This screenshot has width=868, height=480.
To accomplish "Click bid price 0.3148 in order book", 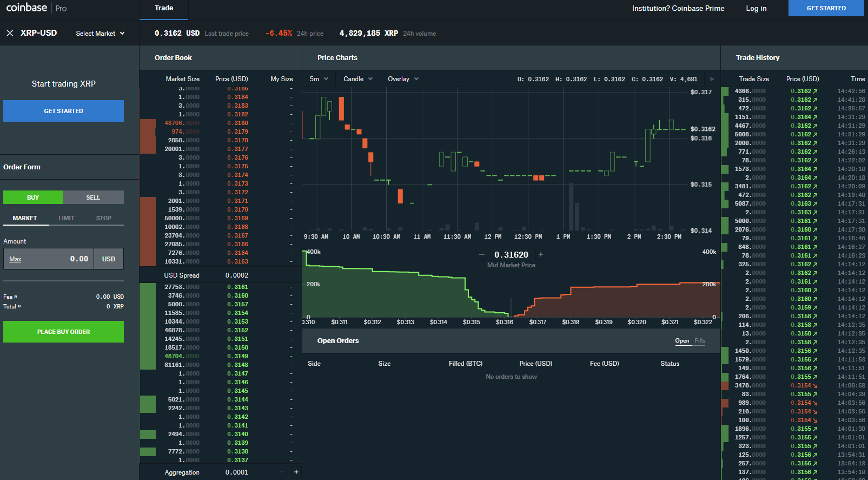I will 237,365.
